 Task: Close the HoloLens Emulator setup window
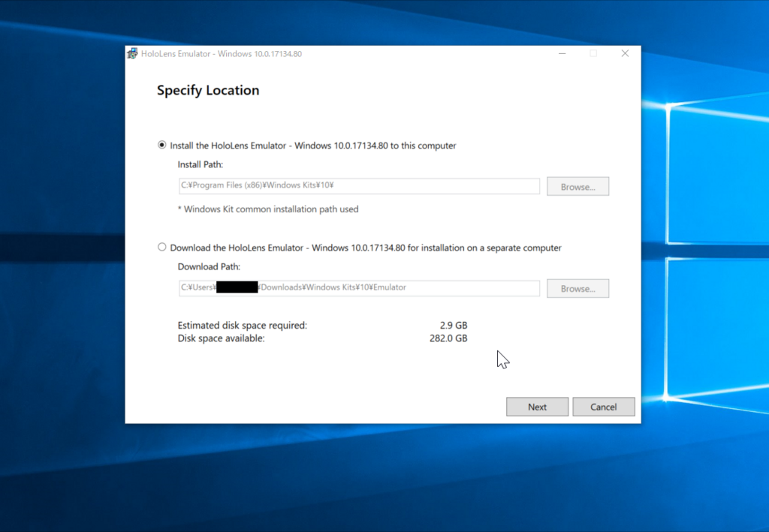point(625,53)
